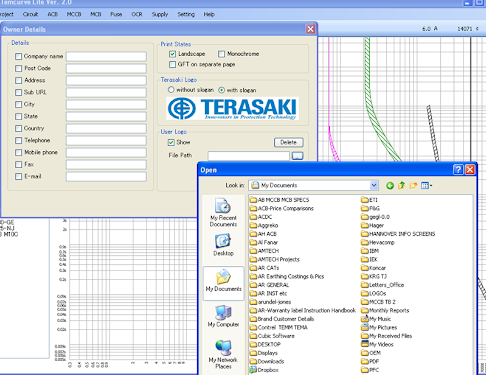Select the Cubic Software folder

tap(272, 336)
